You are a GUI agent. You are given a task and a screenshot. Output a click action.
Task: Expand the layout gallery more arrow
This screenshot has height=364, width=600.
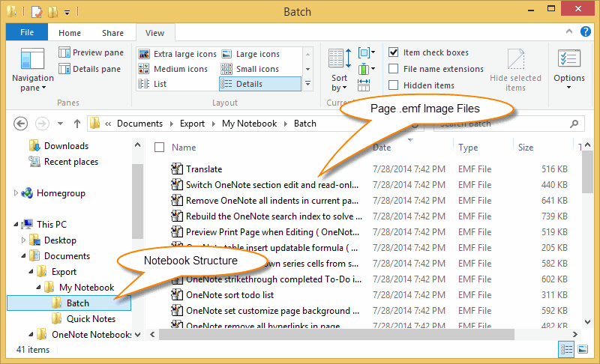point(308,84)
